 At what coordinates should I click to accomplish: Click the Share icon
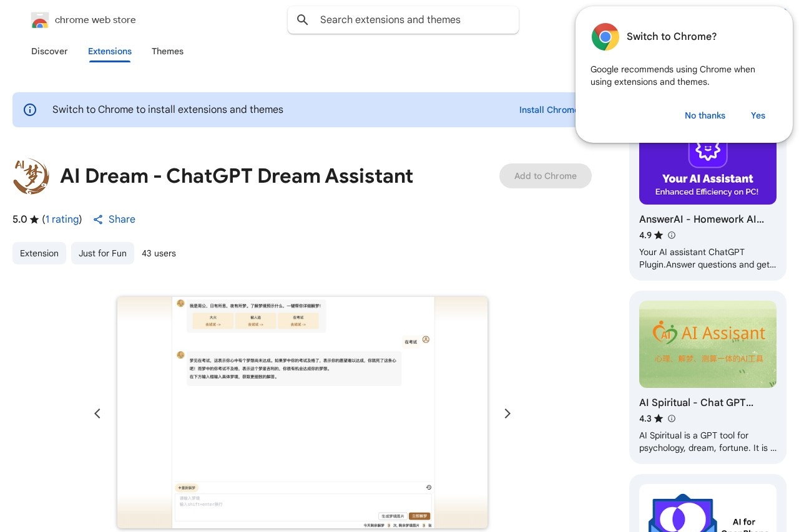[98, 220]
